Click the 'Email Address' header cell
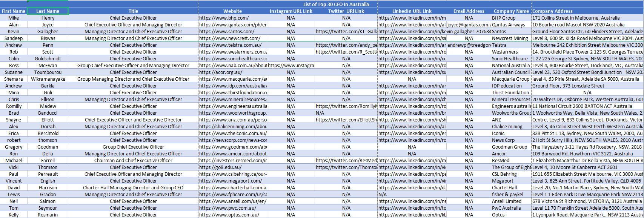Image resolution: width=644 pixels, height=218 pixels. click(x=469, y=11)
